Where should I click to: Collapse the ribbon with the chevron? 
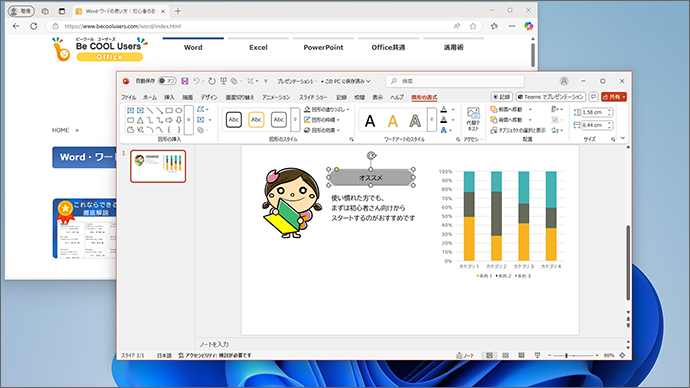coord(623,138)
